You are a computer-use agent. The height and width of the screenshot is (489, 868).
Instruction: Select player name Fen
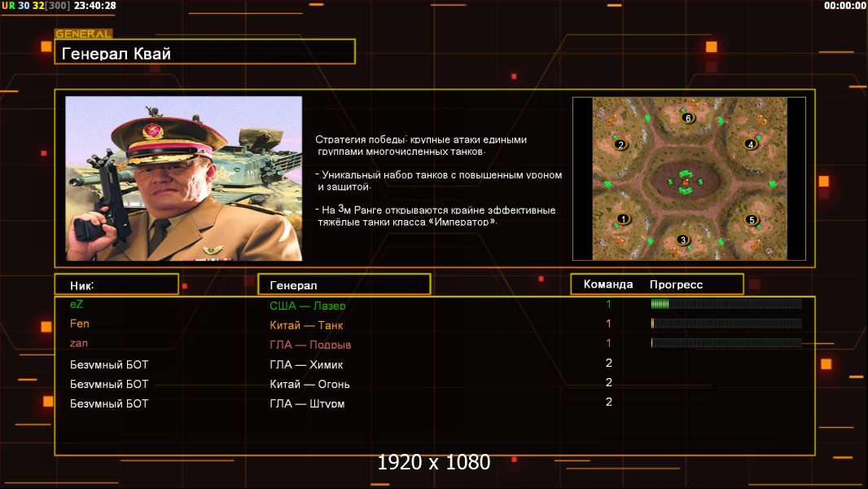point(79,324)
